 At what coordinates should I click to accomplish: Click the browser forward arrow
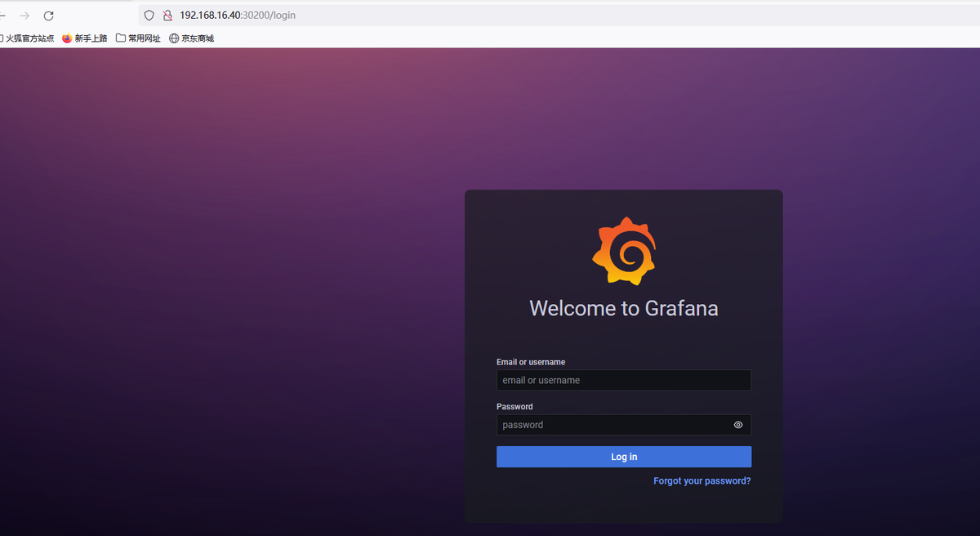coord(24,16)
